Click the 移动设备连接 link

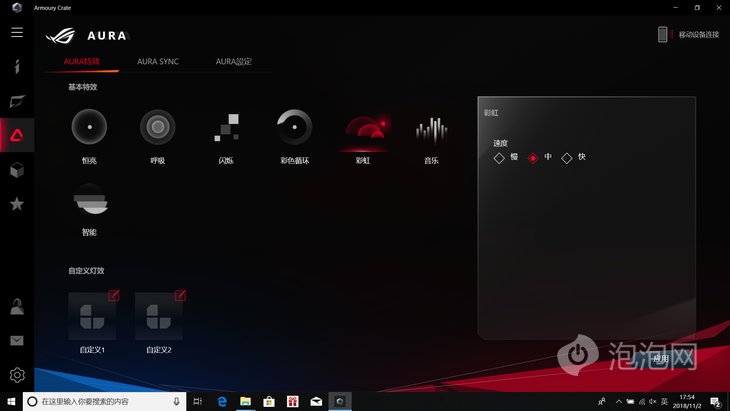pos(698,34)
